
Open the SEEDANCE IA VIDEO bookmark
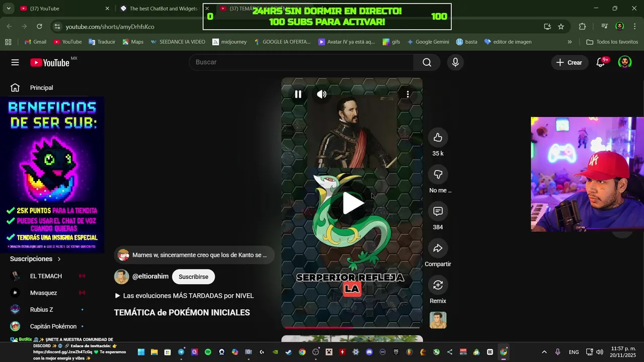coord(178,42)
